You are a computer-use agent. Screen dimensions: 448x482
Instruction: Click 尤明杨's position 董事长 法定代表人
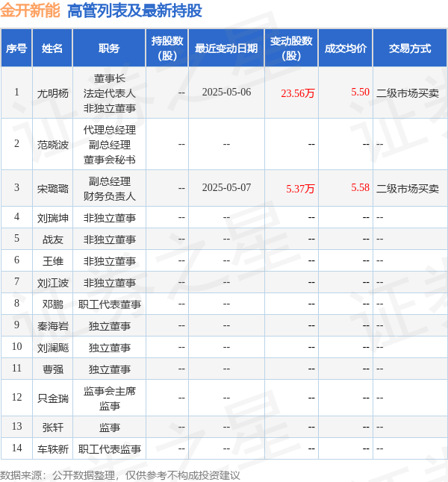point(109,86)
